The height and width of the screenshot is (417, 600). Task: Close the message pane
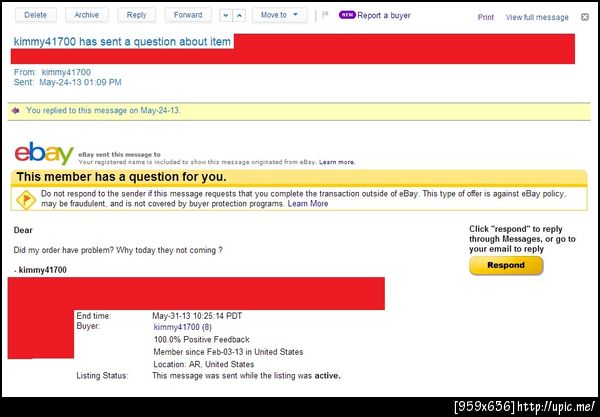point(585,17)
